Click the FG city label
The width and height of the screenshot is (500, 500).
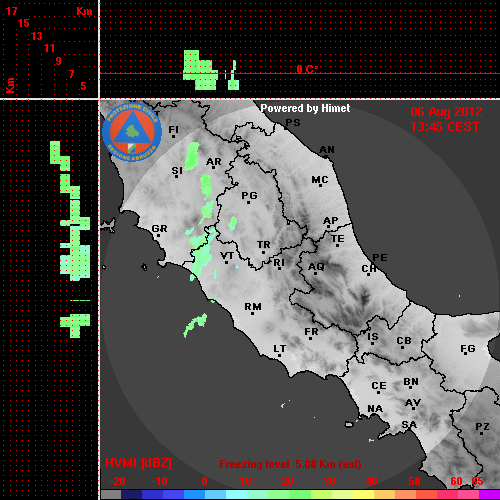click(467, 349)
